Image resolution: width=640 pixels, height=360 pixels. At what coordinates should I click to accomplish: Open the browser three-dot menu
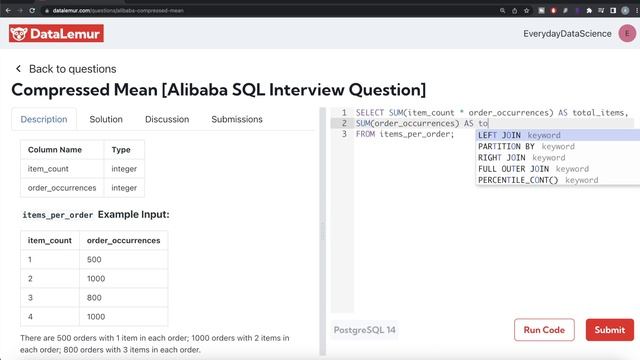637,11
